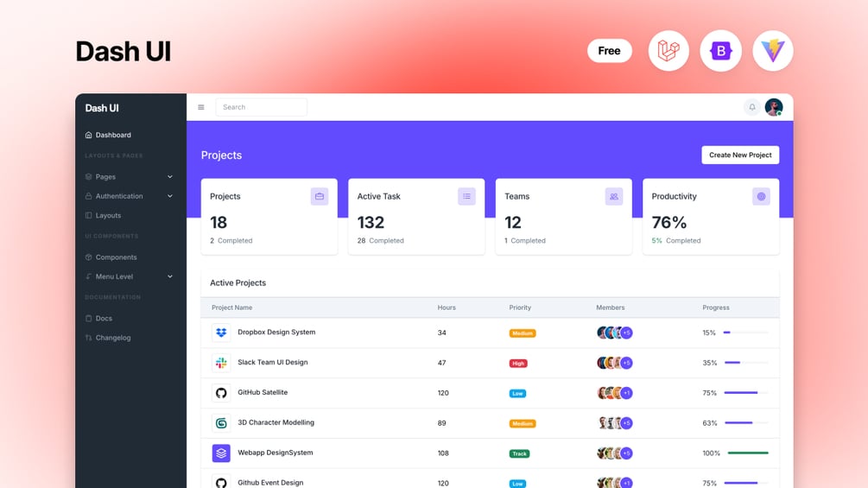Click the Menu Level corner icon
868x488 pixels.
(89, 276)
